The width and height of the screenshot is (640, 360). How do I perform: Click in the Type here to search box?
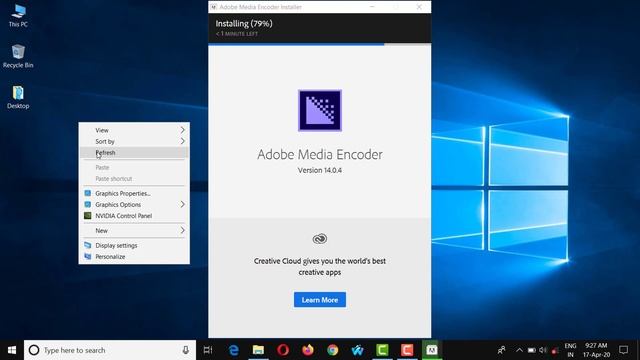(x=110, y=350)
